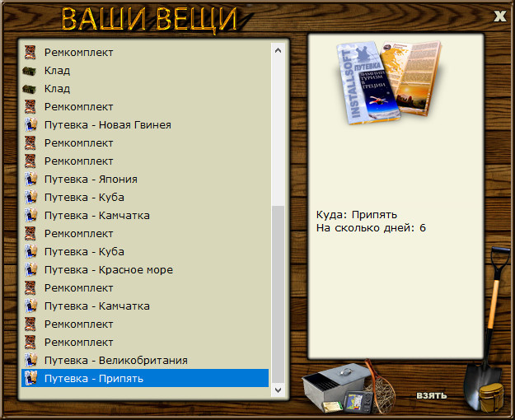Click the voucher icon beside Путевка - Красное море
Image resolution: width=515 pixels, height=420 pixels.
pyautogui.click(x=30, y=269)
